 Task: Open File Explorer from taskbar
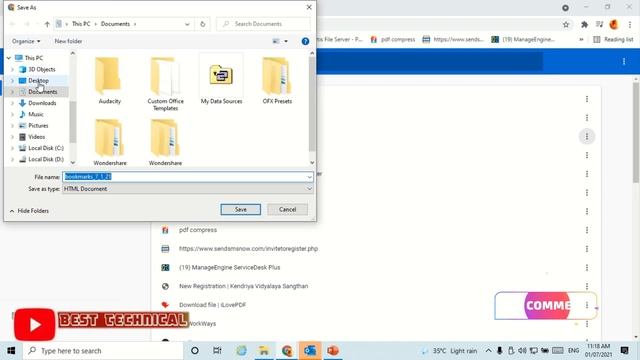[x=264, y=351]
